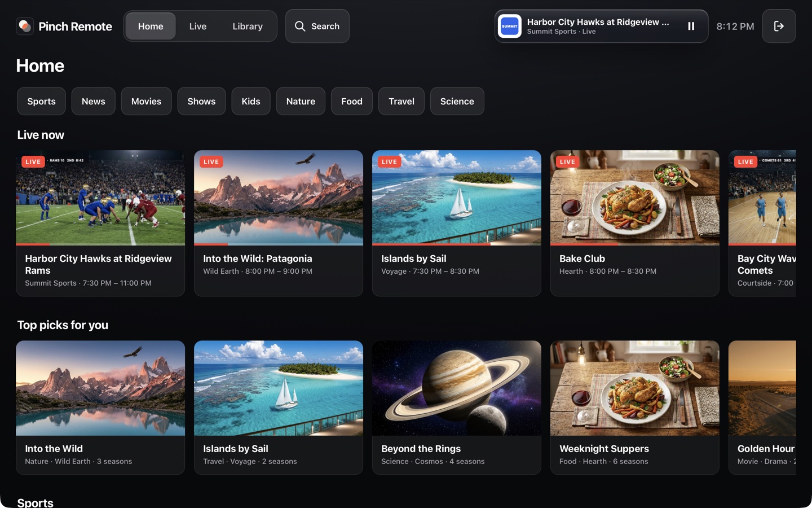Viewport: 812px width, 508px height.
Task: Filter by the Sports category chip
Action: 41,101
